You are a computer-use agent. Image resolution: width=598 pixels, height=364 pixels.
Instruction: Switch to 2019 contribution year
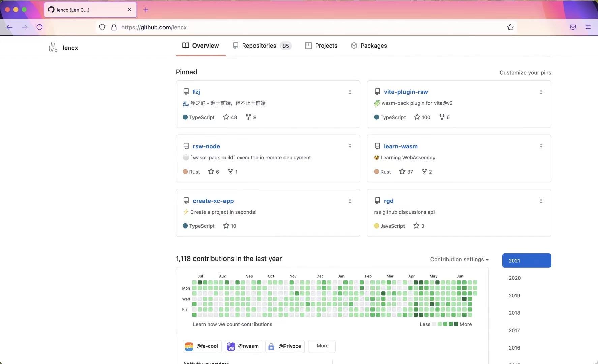(x=514, y=296)
